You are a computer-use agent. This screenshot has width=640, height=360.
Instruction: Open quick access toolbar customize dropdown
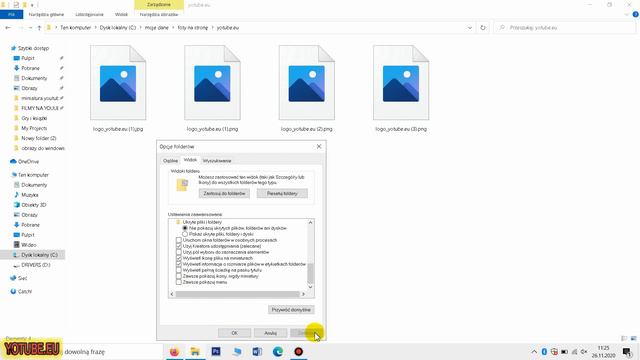(x=32, y=5)
